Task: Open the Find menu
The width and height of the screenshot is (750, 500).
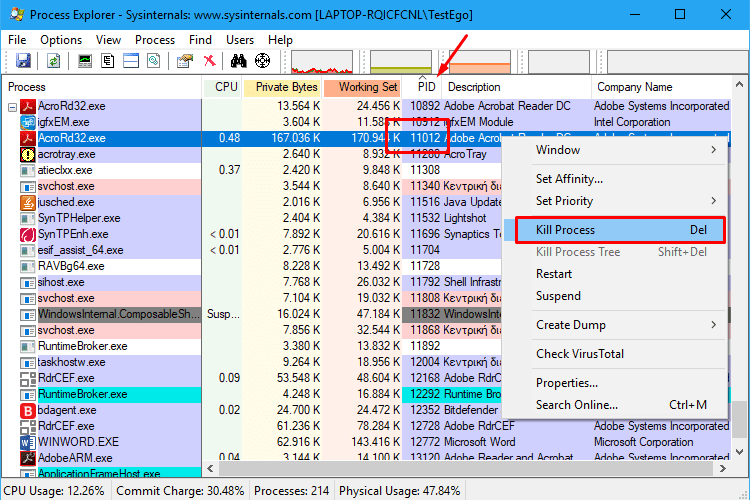Action: pyautogui.click(x=200, y=40)
